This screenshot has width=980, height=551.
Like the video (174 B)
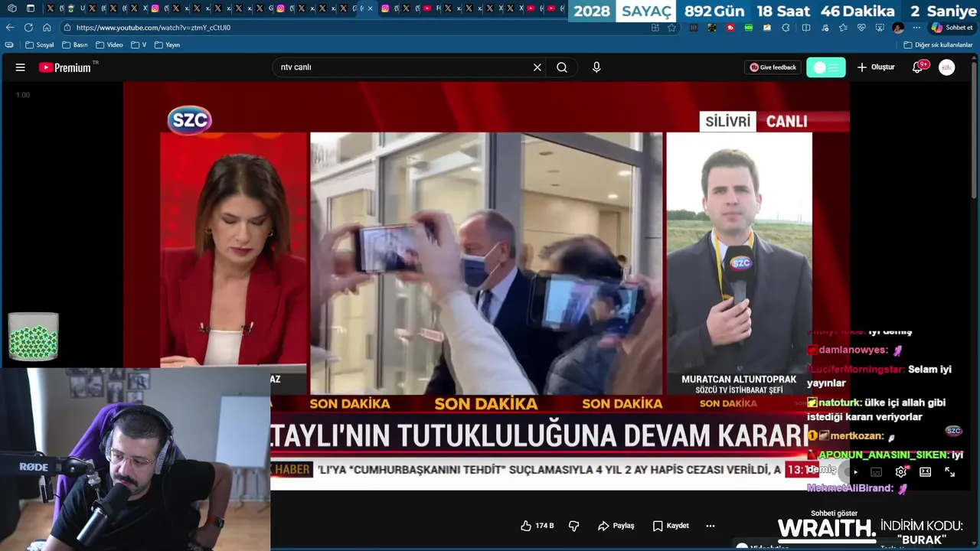(537, 526)
